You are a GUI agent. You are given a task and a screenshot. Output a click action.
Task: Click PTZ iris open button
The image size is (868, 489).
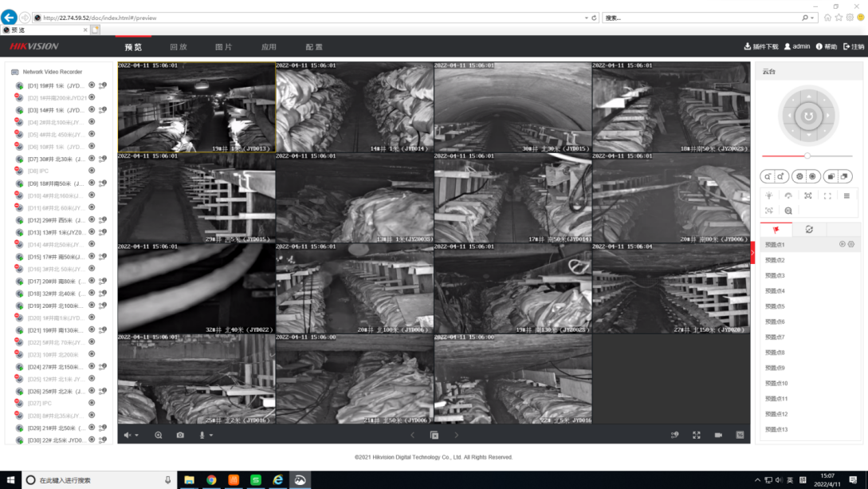click(845, 176)
